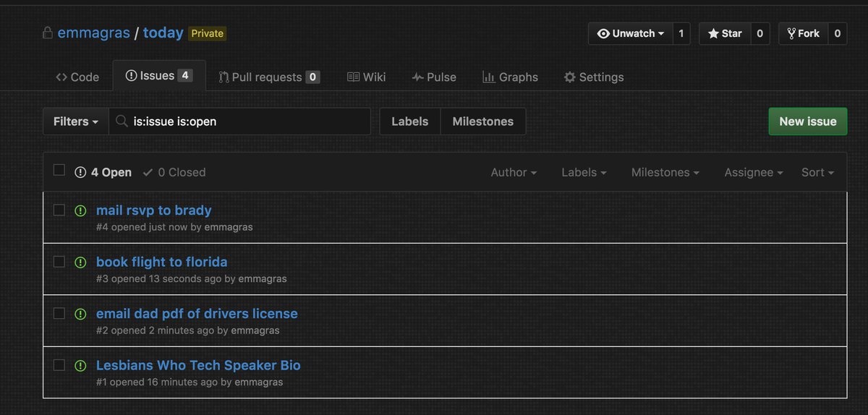Click author emmagras on issue #4
The width and height of the screenshot is (868, 415).
[229, 227]
